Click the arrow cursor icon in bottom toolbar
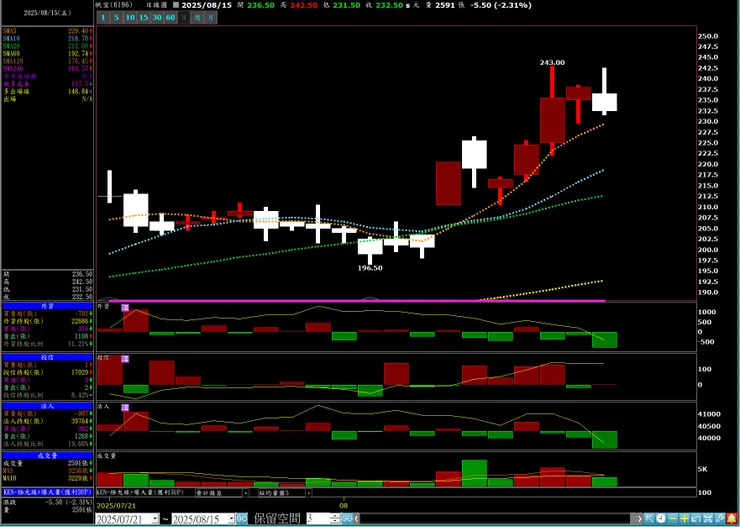The width and height of the screenshot is (740, 527). (649, 519)
